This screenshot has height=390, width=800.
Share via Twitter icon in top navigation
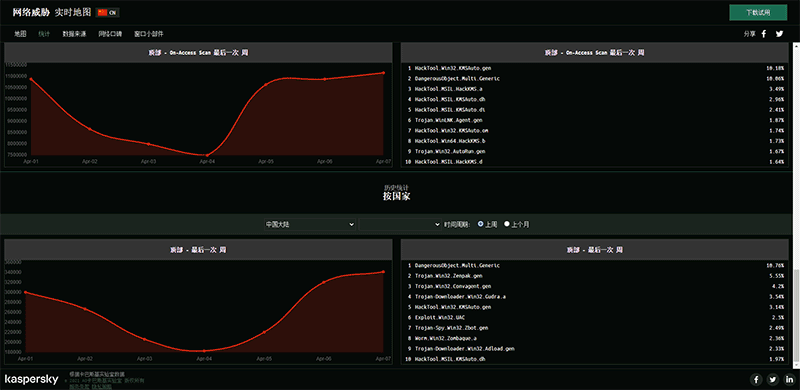pyautogui.click(x=780, y=34)
